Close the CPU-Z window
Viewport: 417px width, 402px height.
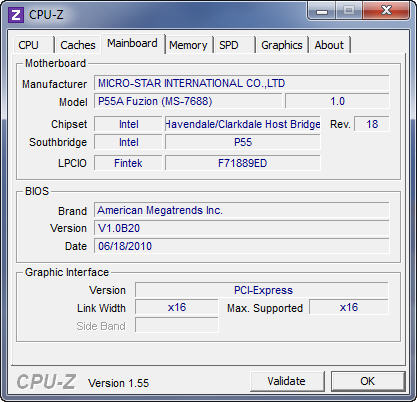tap(386, 11)
